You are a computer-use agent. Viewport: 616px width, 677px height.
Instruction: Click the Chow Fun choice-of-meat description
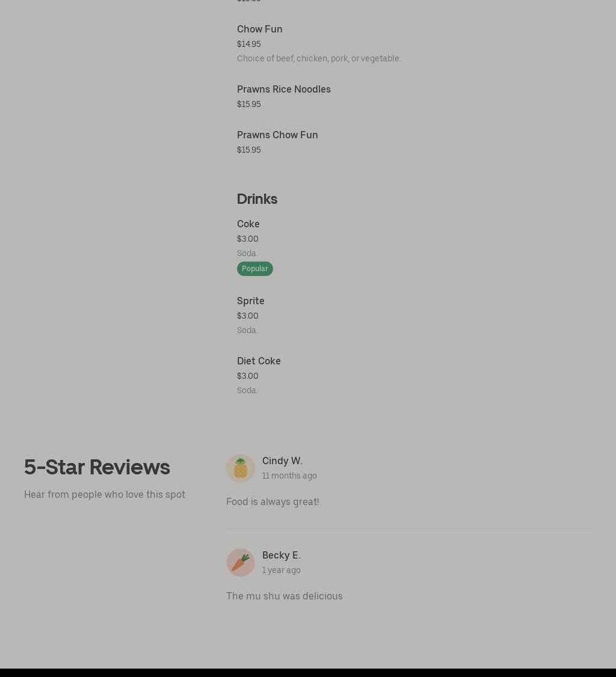pos(319,58)
